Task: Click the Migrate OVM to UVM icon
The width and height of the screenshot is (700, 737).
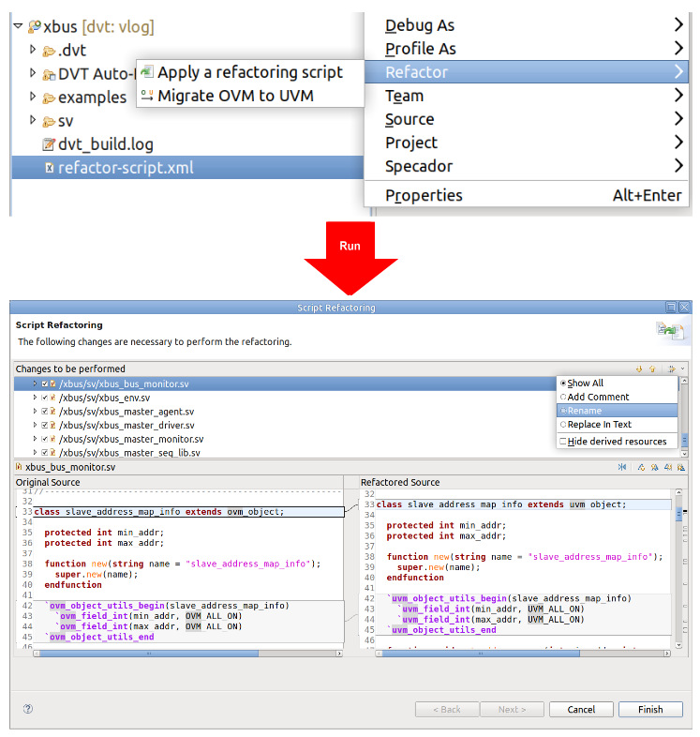Action: pos(147,96)
